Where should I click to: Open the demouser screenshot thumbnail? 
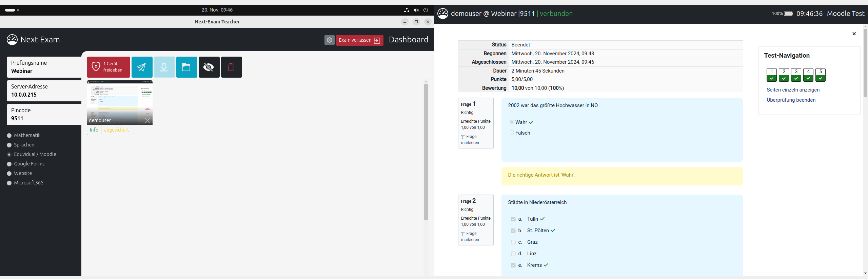point(119,98)
